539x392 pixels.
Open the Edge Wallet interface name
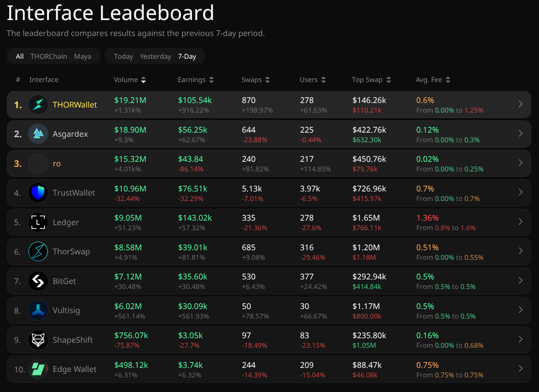tap(74, 369)
